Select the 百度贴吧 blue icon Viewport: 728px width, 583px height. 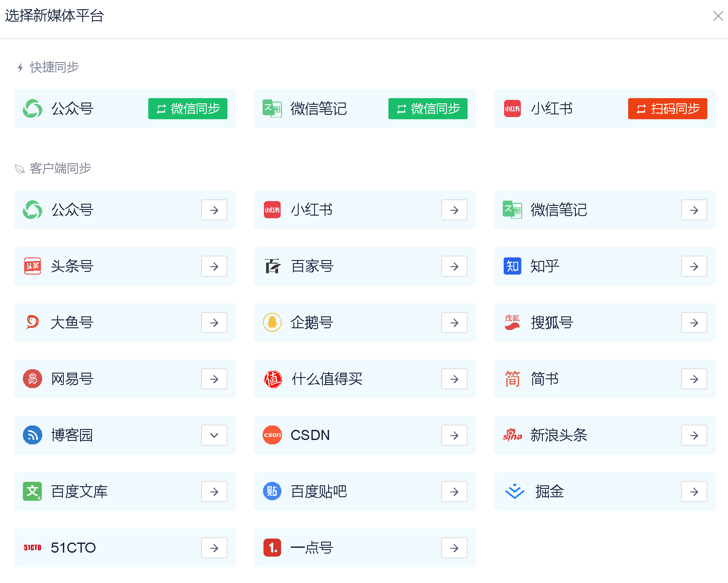point(272,491)
